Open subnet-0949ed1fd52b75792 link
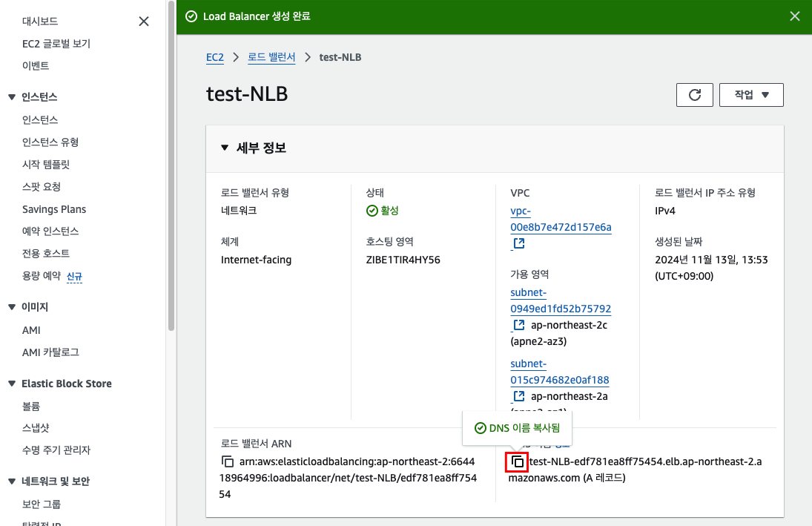The image size is (812, 526). point(561,300)
